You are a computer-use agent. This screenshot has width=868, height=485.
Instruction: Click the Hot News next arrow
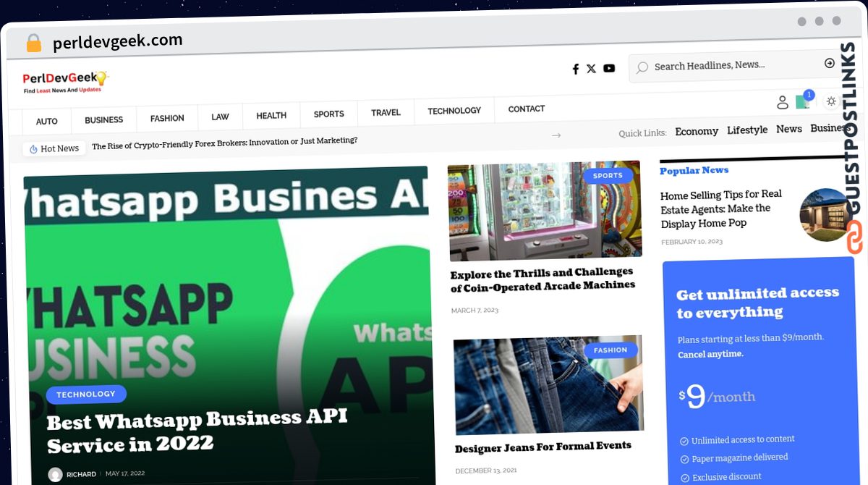click(x=556, y=135)
